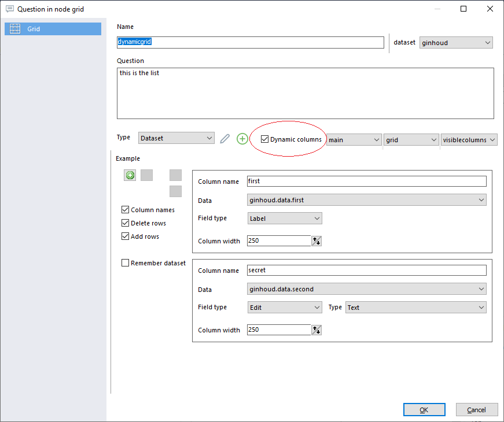Uncheck the Column names checkbox
This screenshot has width=504, height=422.
coord(126,210)
